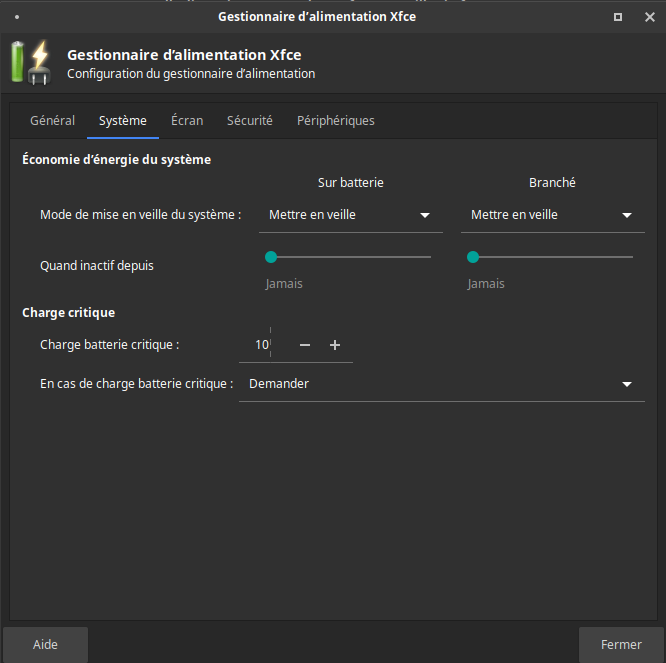Go to the Sécurité tab
This screenshot has height=663, width=666.
coord(250,121)
